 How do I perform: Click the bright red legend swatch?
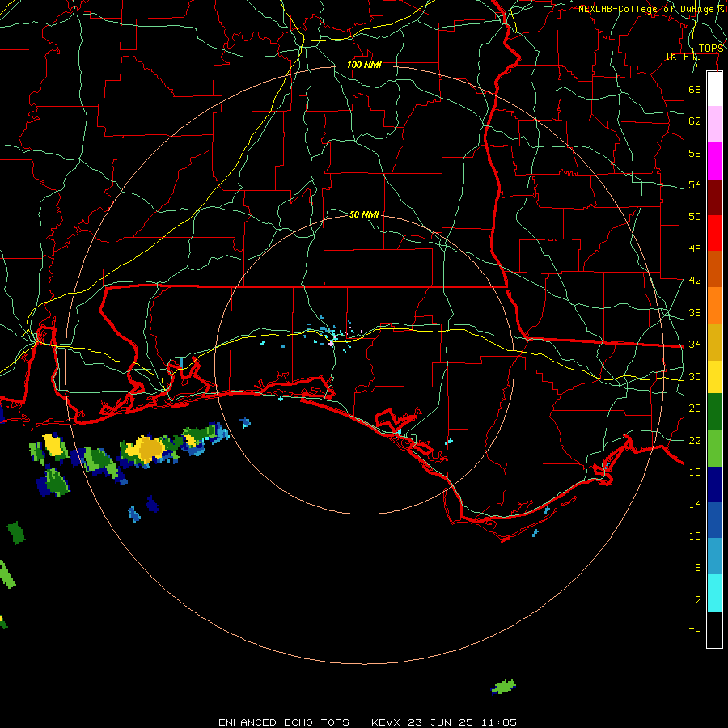(714, 233)
